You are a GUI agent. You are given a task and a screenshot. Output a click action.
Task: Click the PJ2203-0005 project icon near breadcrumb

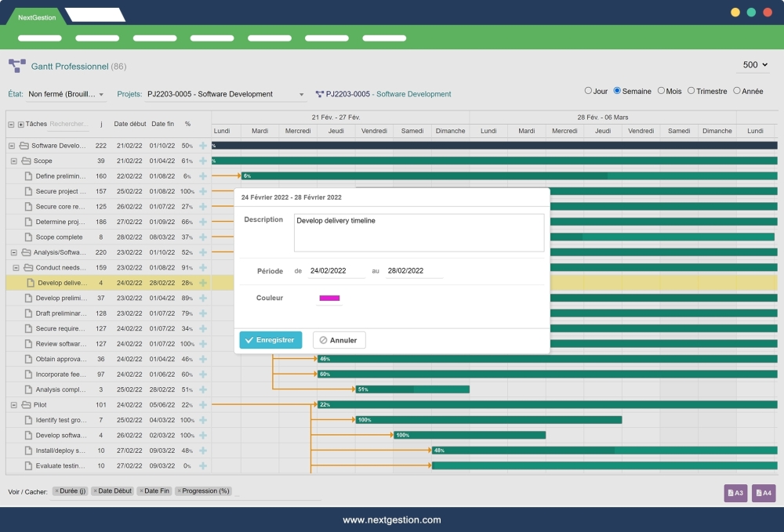point(320,93)
